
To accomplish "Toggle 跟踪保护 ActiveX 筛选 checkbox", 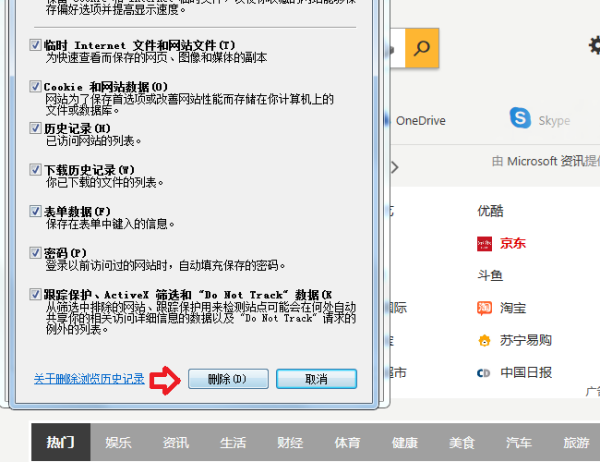I will pyautogui.click(x=35, y=294).
